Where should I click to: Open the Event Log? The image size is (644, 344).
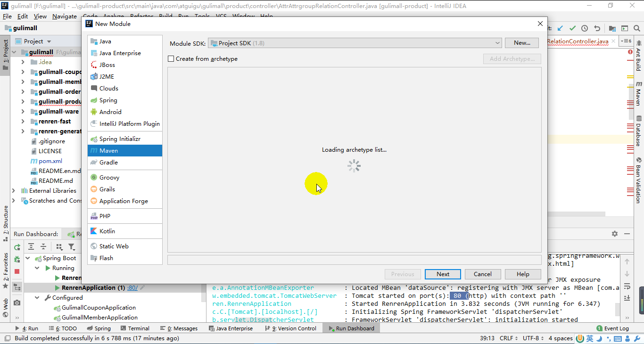[x=613, y=328]
